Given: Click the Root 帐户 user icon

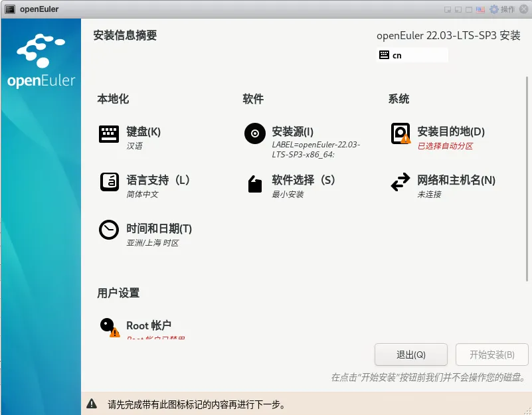Looking at the screenshot, I should [x=108, y=325].
